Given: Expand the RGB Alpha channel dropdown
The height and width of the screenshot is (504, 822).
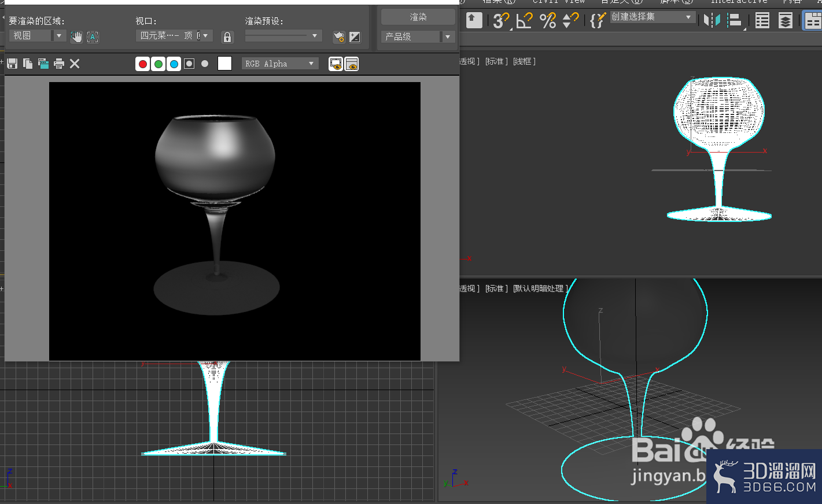Looking at the screenshot, I should click(280, 64).
